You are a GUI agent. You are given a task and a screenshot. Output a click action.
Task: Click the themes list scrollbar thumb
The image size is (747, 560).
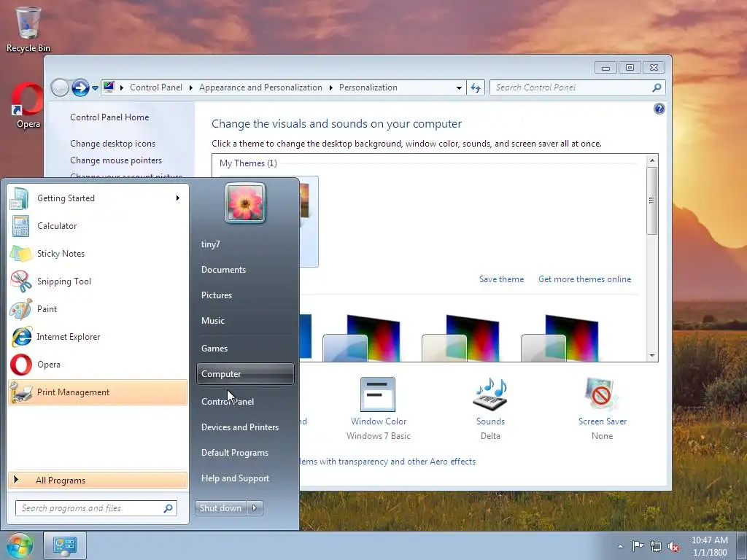pos(652,201)
